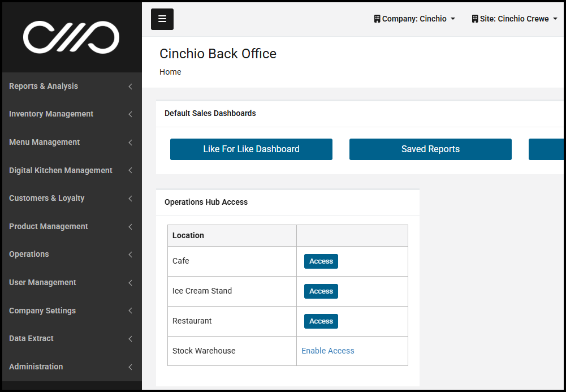Viewport: 566px width, 392px height.
Task: Expand the Administration menu chevron
Action: 130,367
